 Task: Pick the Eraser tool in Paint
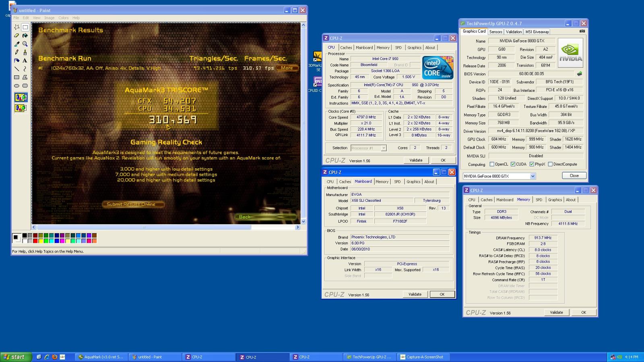click(17, 35)
